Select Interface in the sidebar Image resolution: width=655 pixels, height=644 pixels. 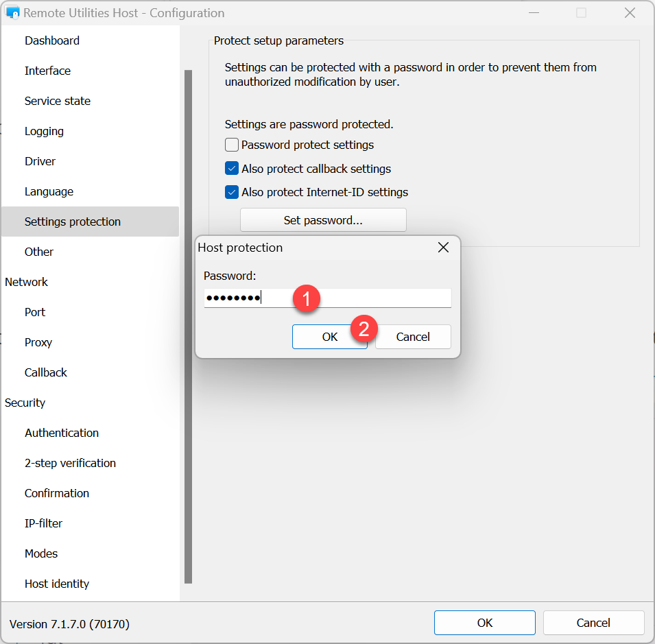(47, 71)
